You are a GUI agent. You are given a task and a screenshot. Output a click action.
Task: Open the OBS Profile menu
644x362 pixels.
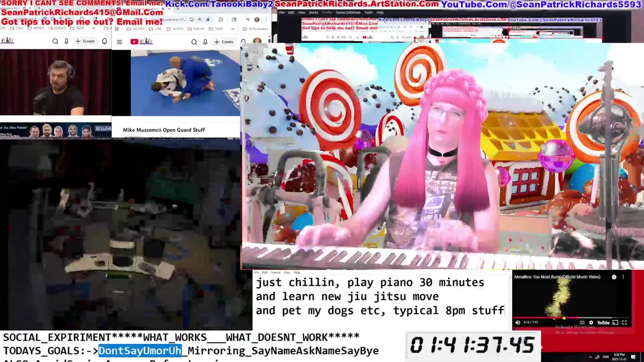tap(327, 13)
